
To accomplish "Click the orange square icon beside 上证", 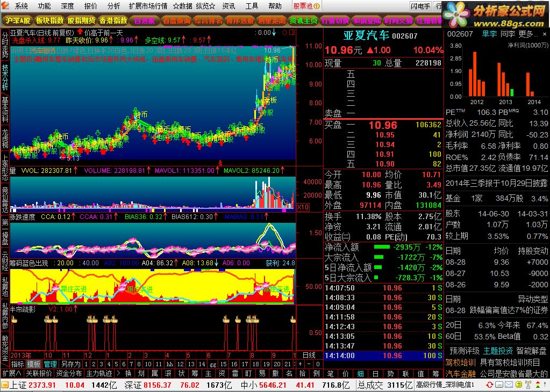I will coord(4,386).
